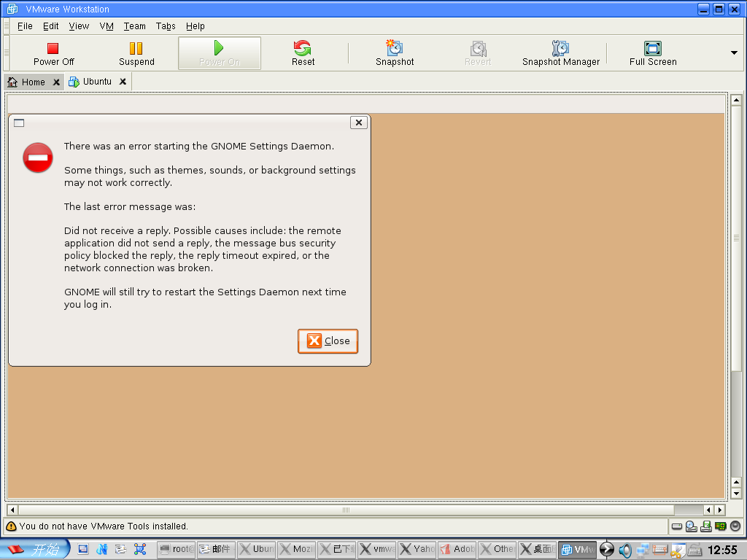The image size is (747, 560).
Task: Click the network computers tray icon
Action: (x=642, y=550)
